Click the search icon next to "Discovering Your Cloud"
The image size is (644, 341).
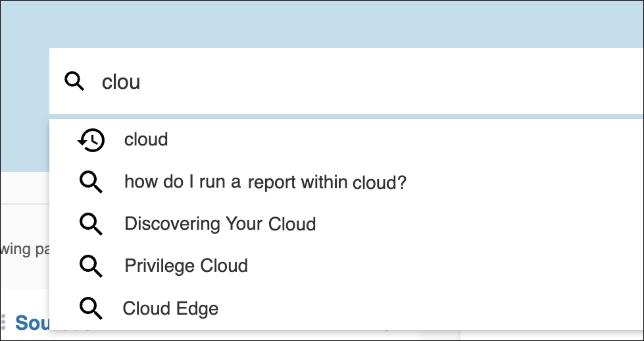pyautogui.click(x=91, y=224)
